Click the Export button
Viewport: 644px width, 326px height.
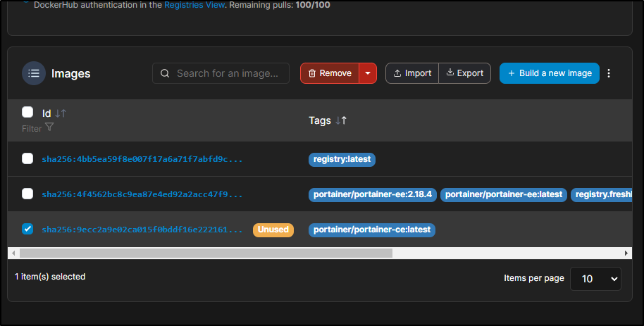click(x=464, y=73)
